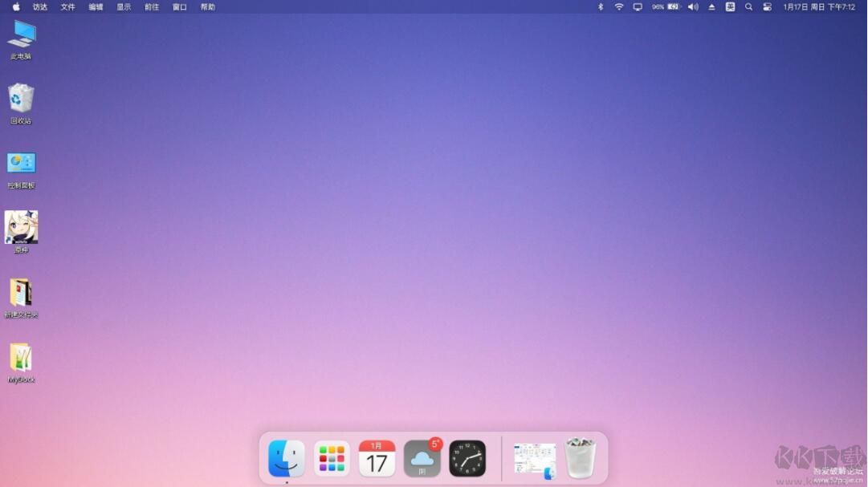Open Spotlight search from the menu bar
The width and height of the screenshot is (868, 487).
(748, 7)
